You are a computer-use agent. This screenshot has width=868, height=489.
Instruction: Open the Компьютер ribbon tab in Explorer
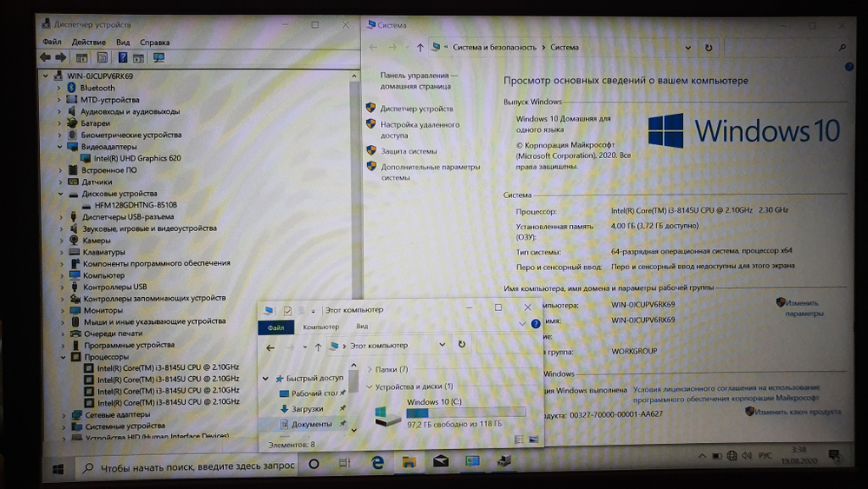coord(321,327)
